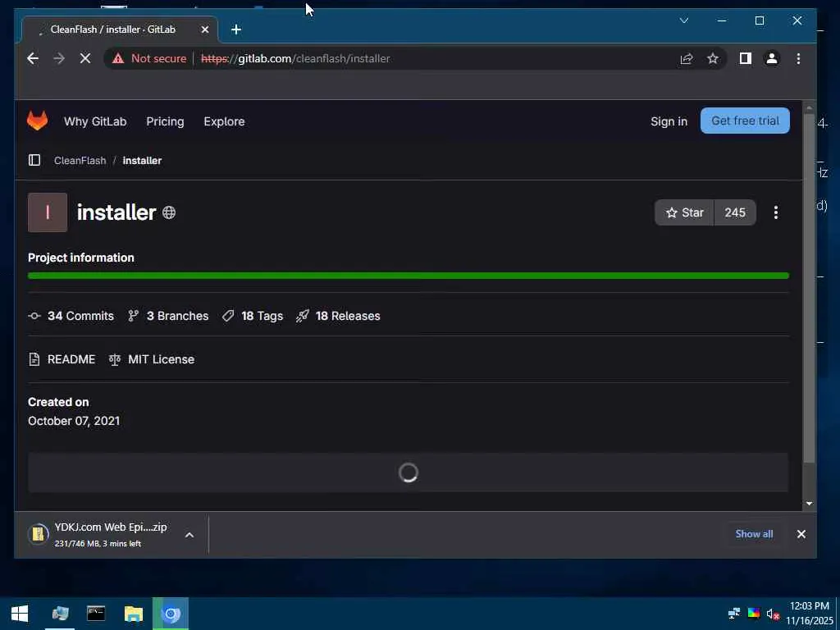
Task: Click the gitlab.com address bar URL
Action: [295, 58]
